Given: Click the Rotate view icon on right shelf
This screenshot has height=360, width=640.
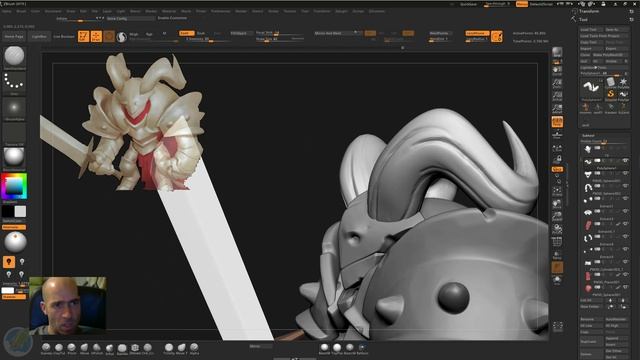Looking at the screenshot, I should (x=557, y=229).
